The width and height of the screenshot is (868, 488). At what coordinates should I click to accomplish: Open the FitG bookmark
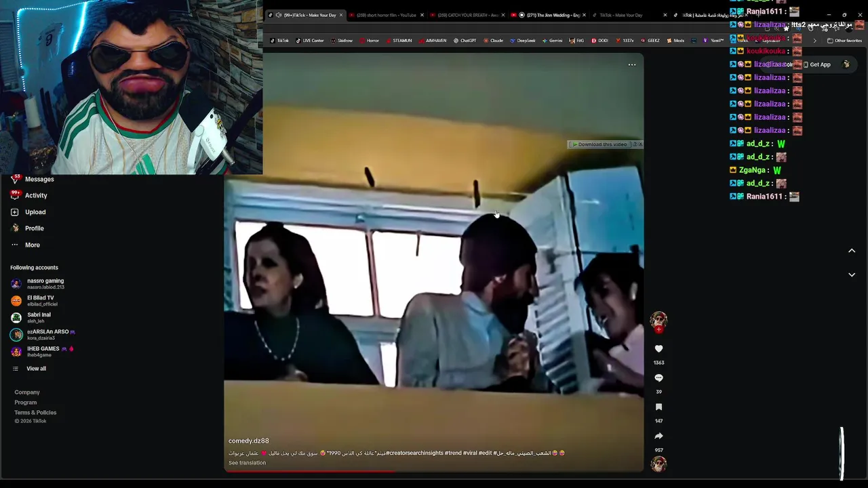(576, 41)
